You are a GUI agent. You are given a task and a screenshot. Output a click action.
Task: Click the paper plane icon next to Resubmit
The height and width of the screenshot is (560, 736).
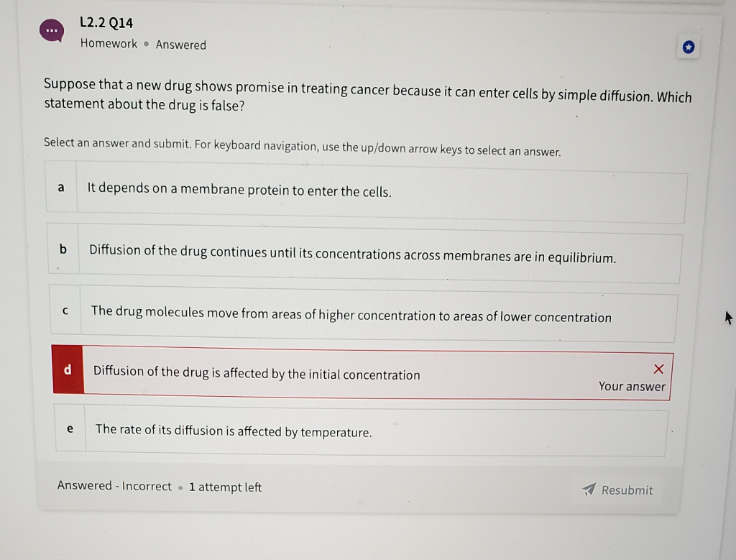point(589,490)
